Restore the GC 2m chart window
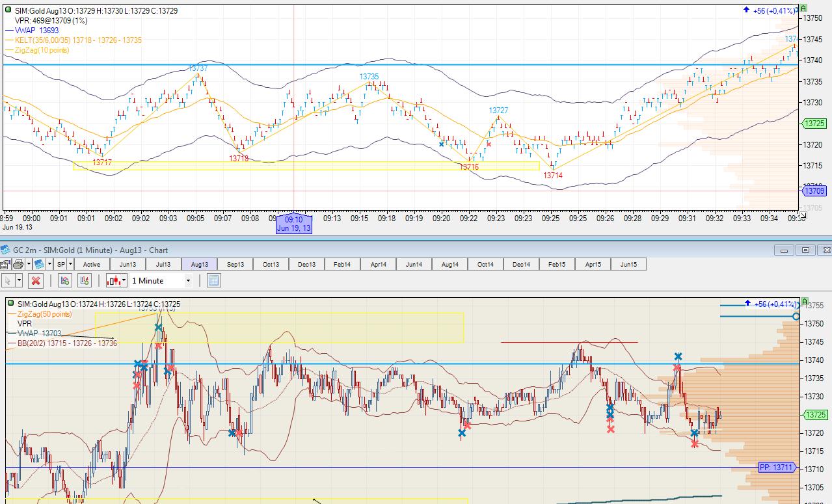The height and width of the screenshot is (504, 832). tap(806, 250)
